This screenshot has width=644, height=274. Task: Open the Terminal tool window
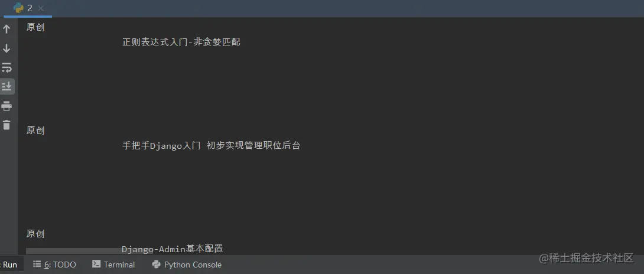coord(114,265)
